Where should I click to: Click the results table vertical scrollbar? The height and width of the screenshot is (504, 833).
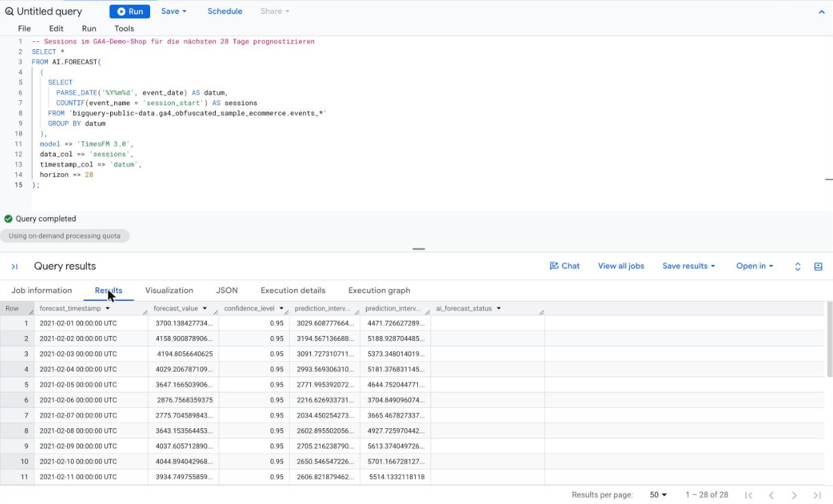coord(829,339)
